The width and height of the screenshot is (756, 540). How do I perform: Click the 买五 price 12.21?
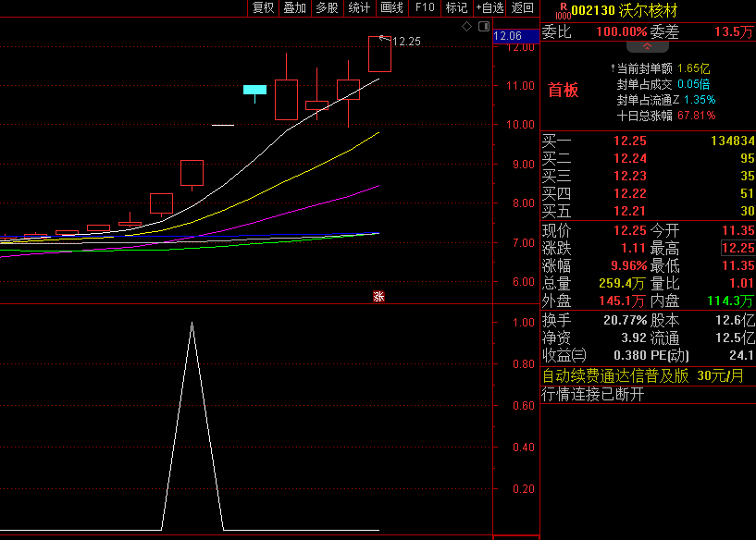pos(629,211)
